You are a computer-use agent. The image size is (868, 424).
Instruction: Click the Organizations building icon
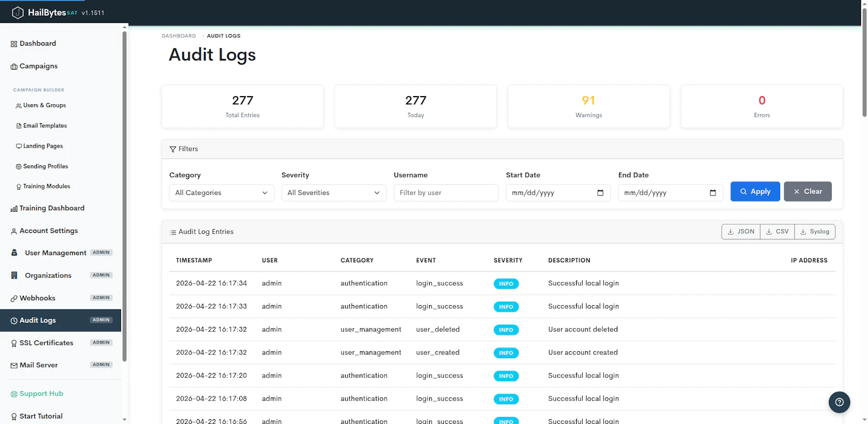pyautogui.click(x=14, y=275)
